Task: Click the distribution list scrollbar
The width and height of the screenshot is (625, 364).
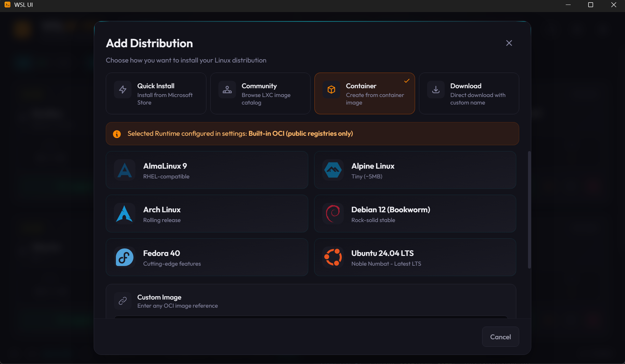Action: pos(529,210)
